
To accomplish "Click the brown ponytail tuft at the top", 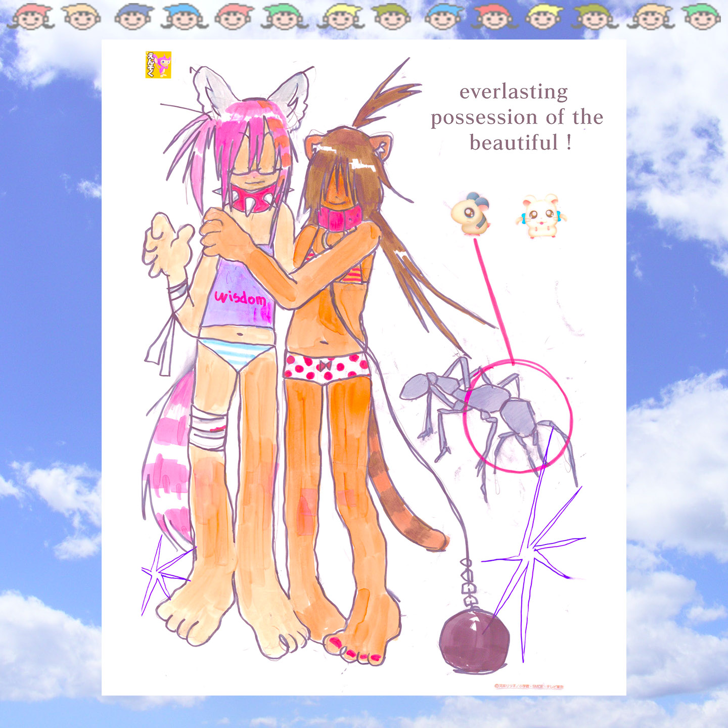I will click(x=384, y=96).
